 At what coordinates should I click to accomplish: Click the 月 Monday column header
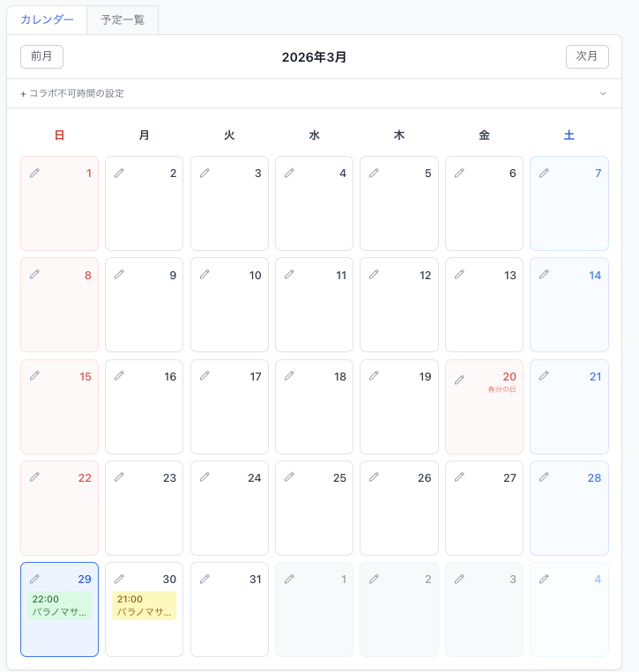pos(144,136)
